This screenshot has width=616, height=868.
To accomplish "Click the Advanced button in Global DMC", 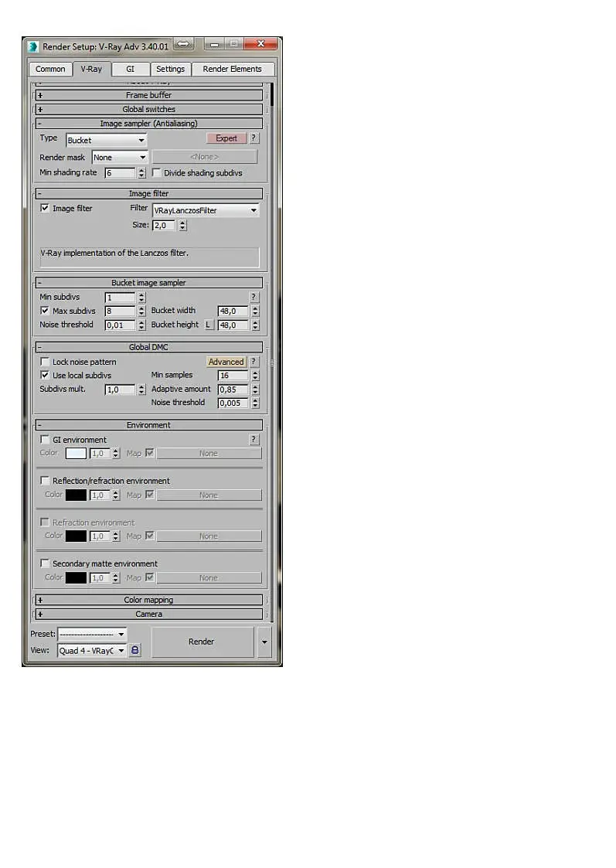I will coord(226,362).
